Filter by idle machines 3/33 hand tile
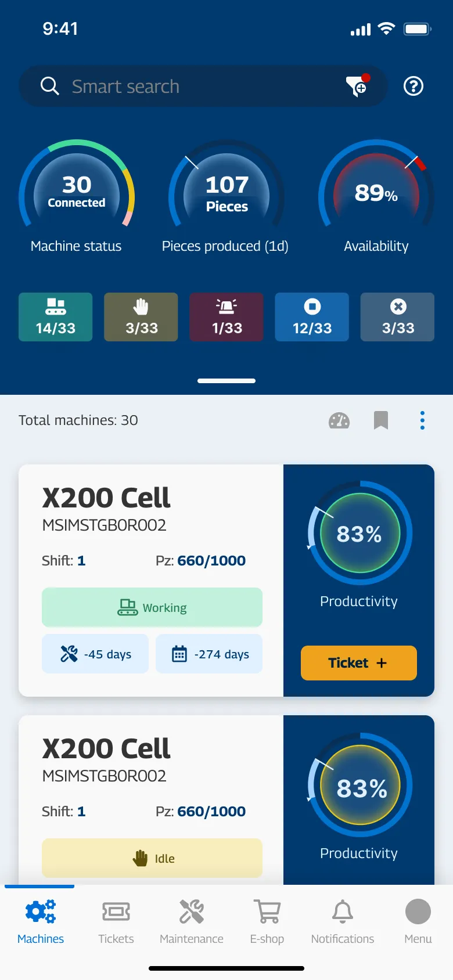The width and height of the screenshot is (453, 980). tap(141, 317)
